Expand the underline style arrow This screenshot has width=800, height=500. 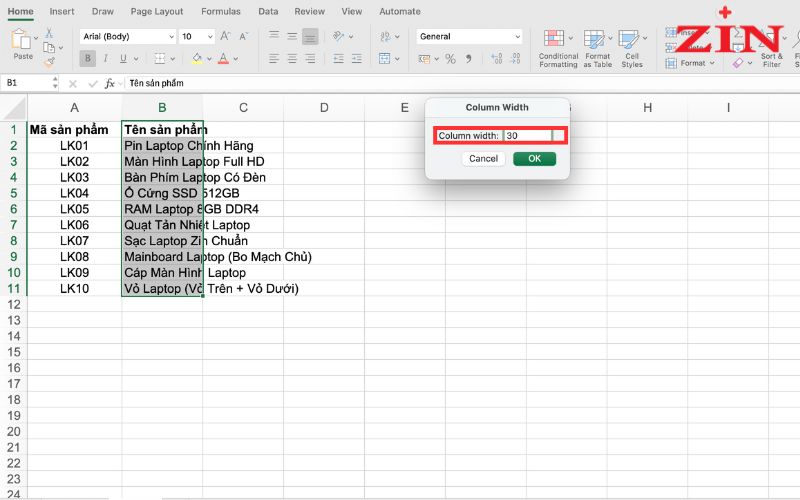click(x=136, y=59)
